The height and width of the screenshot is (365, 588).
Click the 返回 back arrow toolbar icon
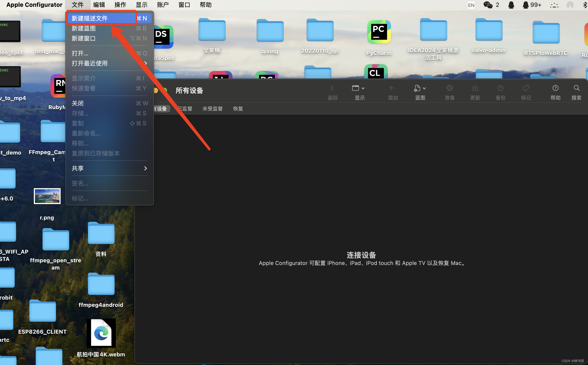click(x=332, y=88)
